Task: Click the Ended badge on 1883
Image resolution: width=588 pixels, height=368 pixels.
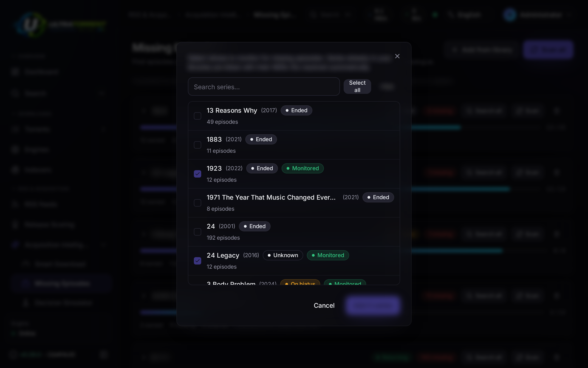Action: tap(261, 139)
